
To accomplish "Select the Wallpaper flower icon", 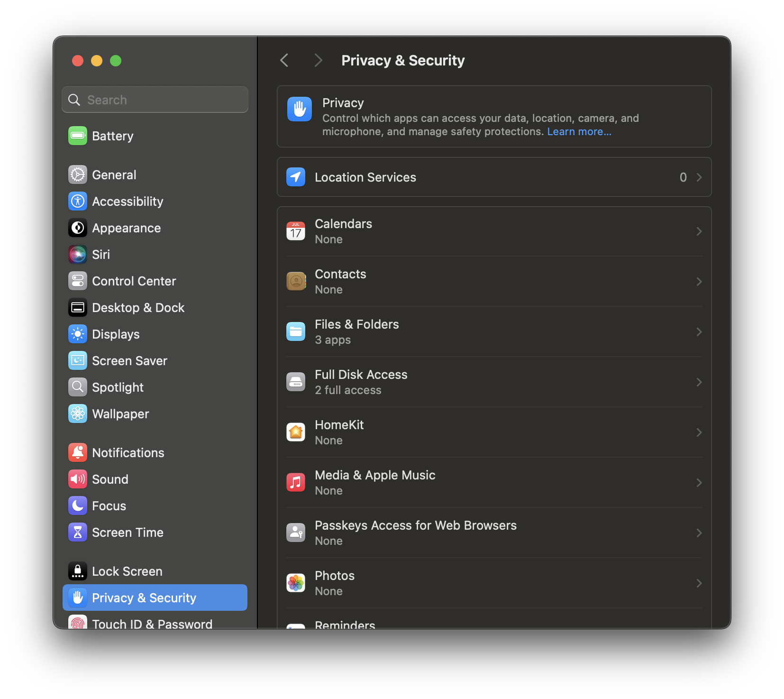I will coord(77,414).
